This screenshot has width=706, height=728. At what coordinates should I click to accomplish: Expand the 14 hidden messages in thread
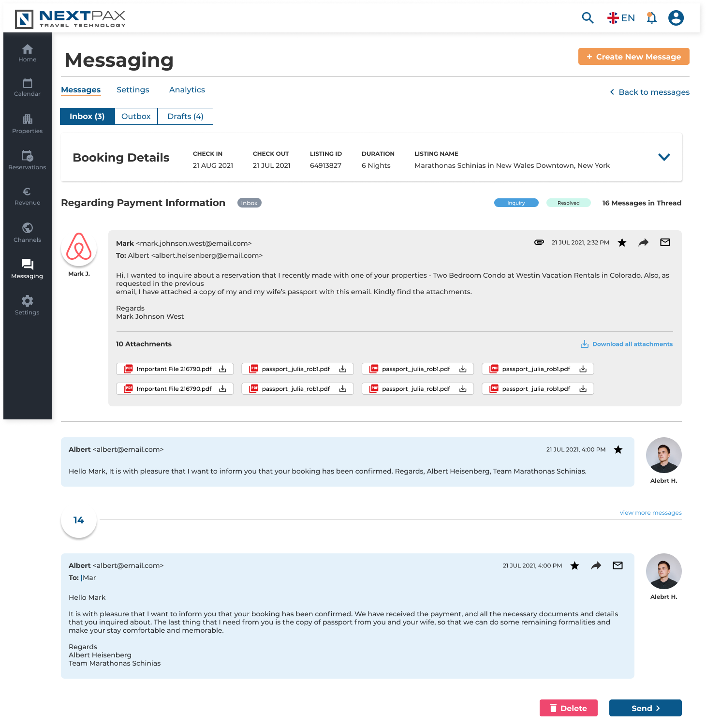point(78,520)
